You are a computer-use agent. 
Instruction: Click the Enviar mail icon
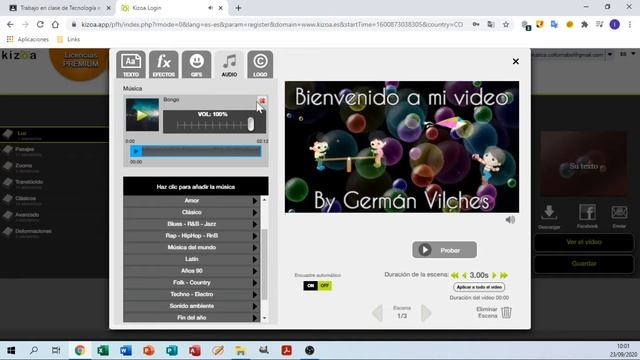(x=619, y=213)
